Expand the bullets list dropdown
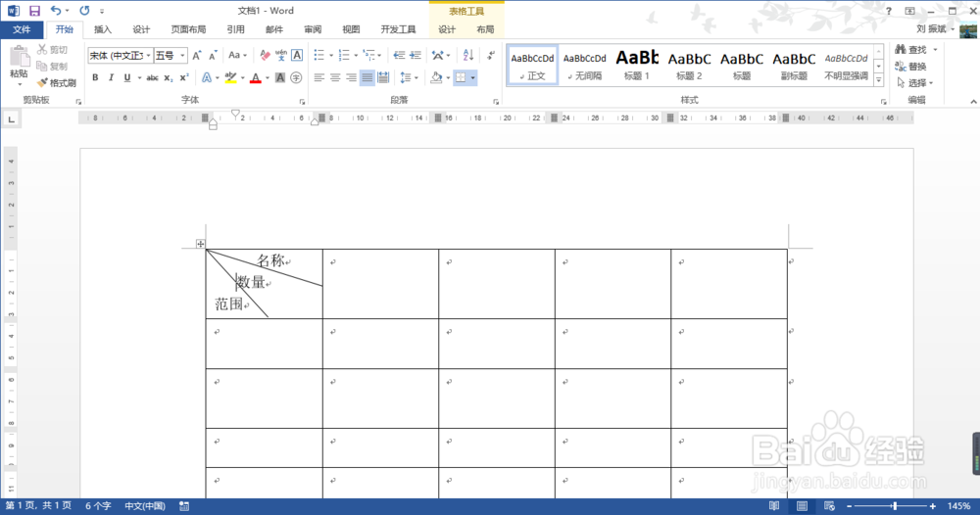This screenshot has width=980, height=515. click(x=330, y=56)
